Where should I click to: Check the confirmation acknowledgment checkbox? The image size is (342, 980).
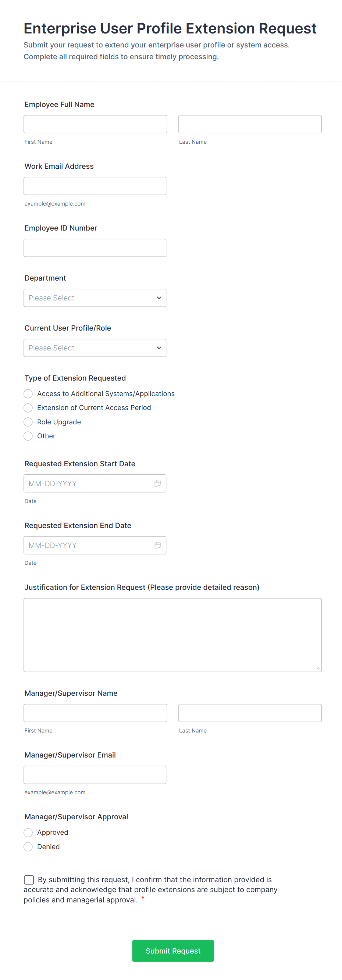pyautogui.click(x=29, y=880)
